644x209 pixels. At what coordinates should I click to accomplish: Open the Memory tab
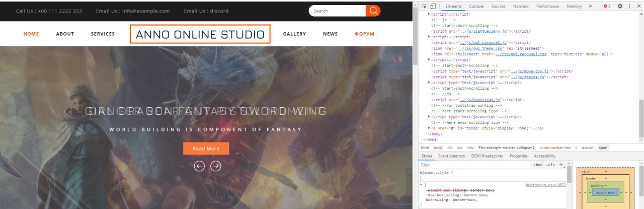tap(574, 6)
